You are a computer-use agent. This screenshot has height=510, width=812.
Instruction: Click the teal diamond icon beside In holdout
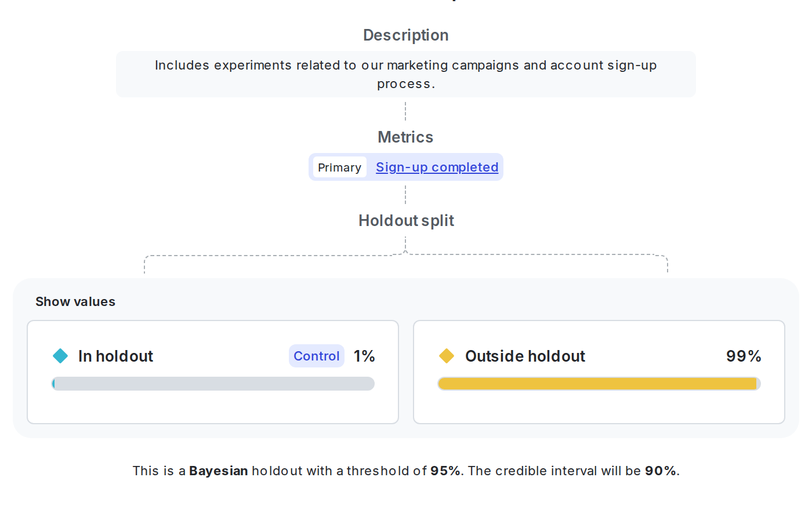tap(60, 356)
